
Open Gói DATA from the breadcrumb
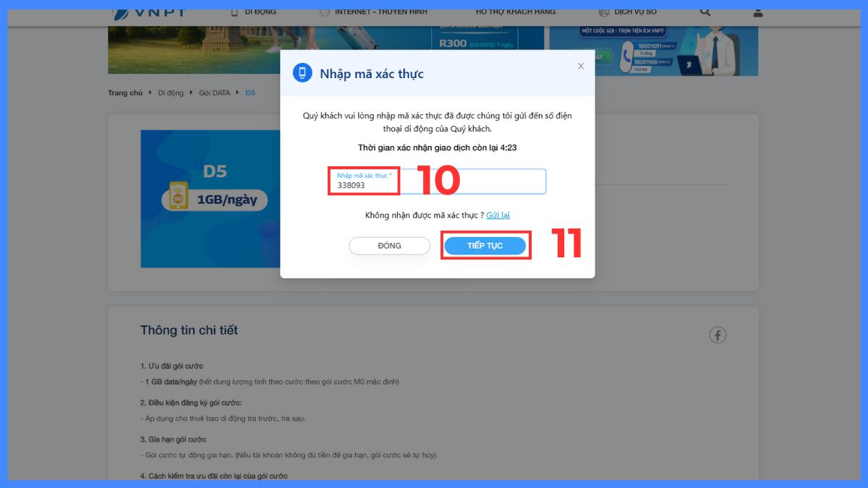214,93
